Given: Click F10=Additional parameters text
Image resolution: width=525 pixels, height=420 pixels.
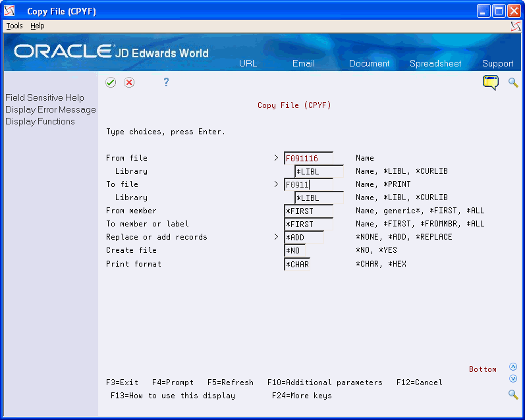Looking at the screenshot, I should pyautogui.click(x=325, y=382).
